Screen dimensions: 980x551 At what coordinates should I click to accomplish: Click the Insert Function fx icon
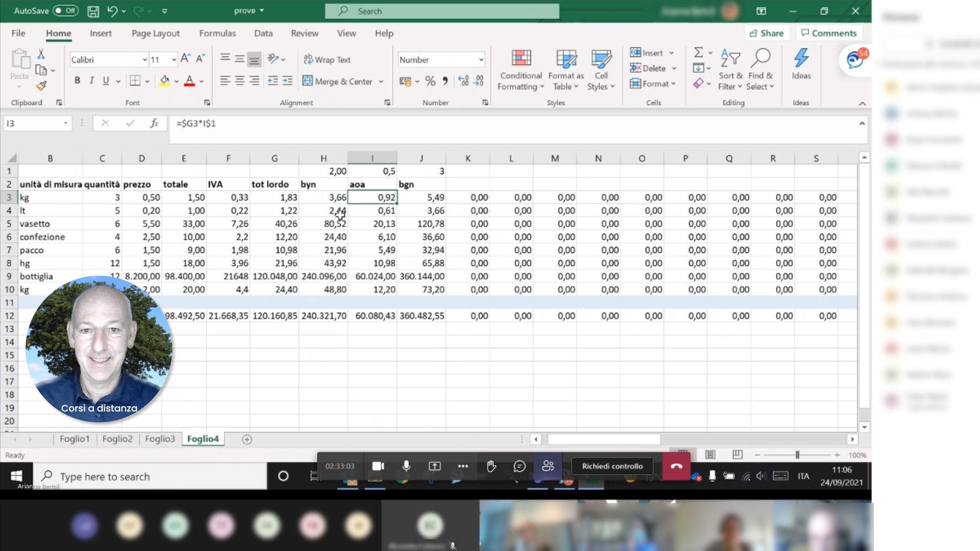[x=154, y=123]
